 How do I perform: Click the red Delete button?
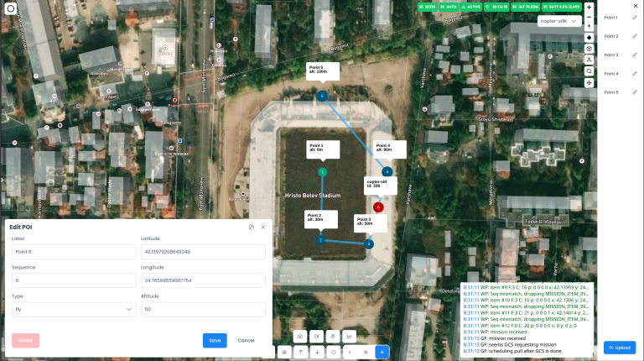[x=25, y=341]
